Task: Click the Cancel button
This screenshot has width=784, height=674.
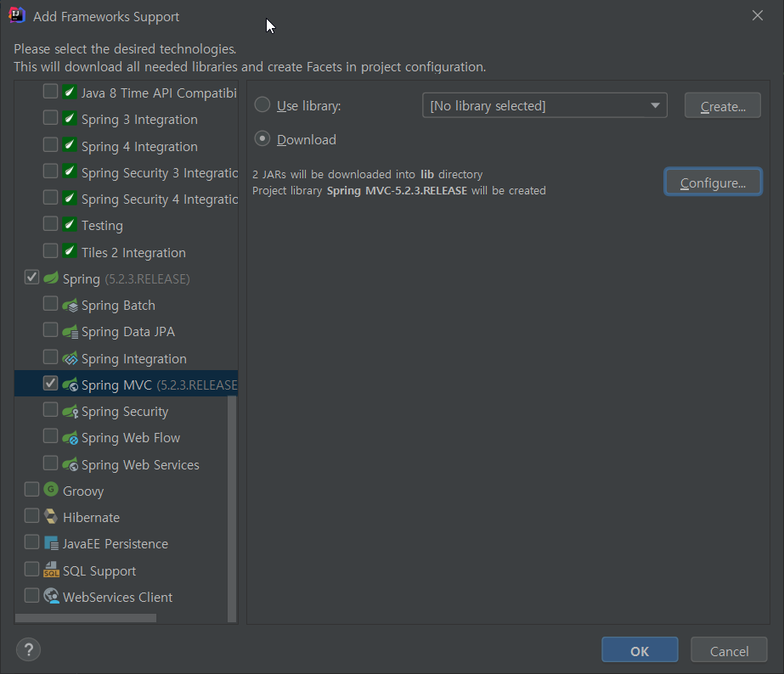Action: tap(729, 650)
